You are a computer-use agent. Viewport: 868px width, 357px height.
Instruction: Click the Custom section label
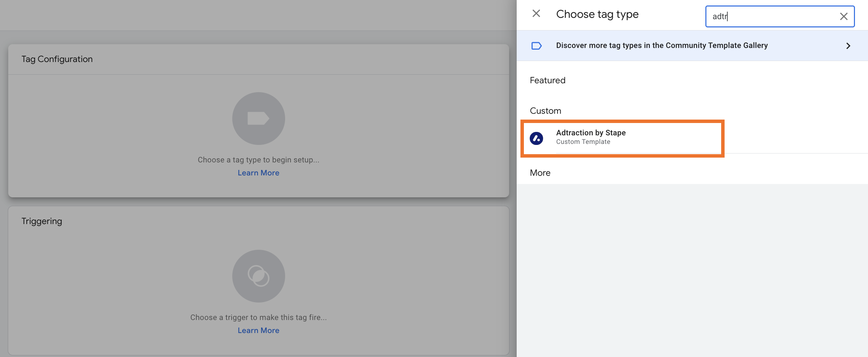546,111
